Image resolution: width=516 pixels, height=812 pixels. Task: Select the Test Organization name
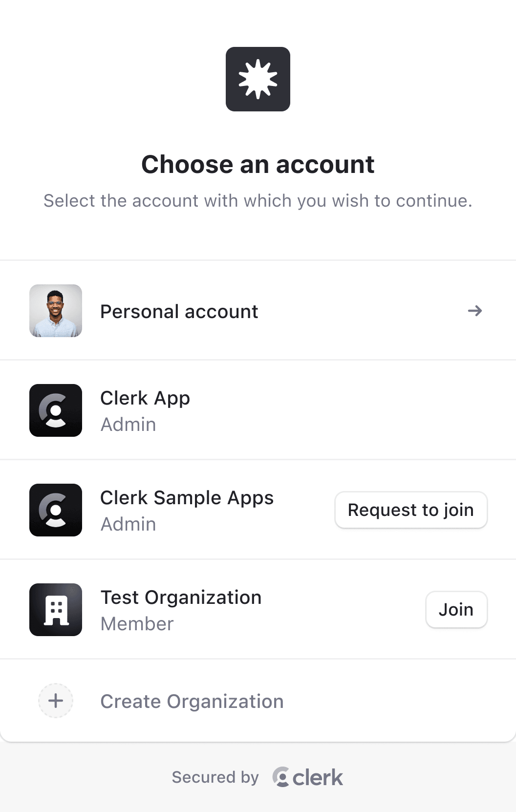tap(181, 598)
